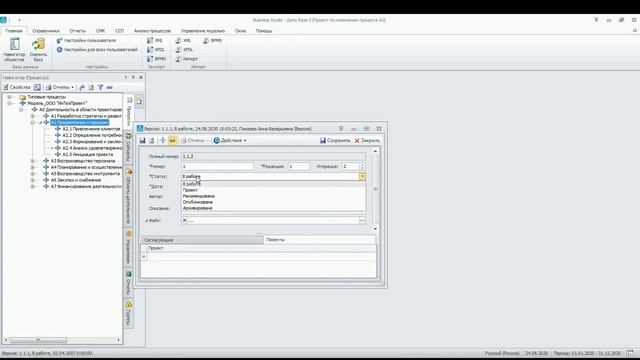This screenshot has height=360, width=640.
Task: Select Проект in the status list
Action: [x=273, y=190]
